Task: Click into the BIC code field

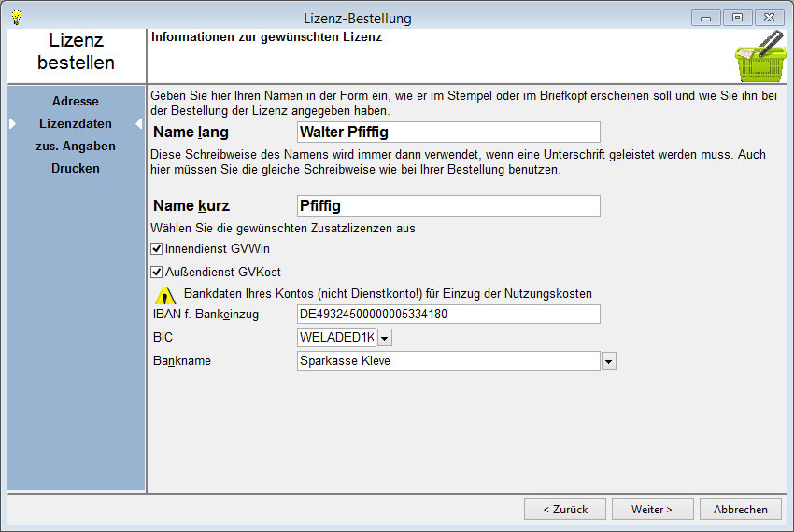Action: pyautogui.click(x=336, y=338)
